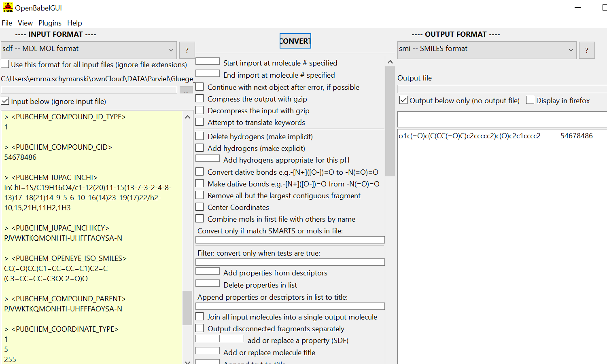The image size is (607, 364).
Task: Click the 'Filter: convert only when tests' field
Action: 290,262
